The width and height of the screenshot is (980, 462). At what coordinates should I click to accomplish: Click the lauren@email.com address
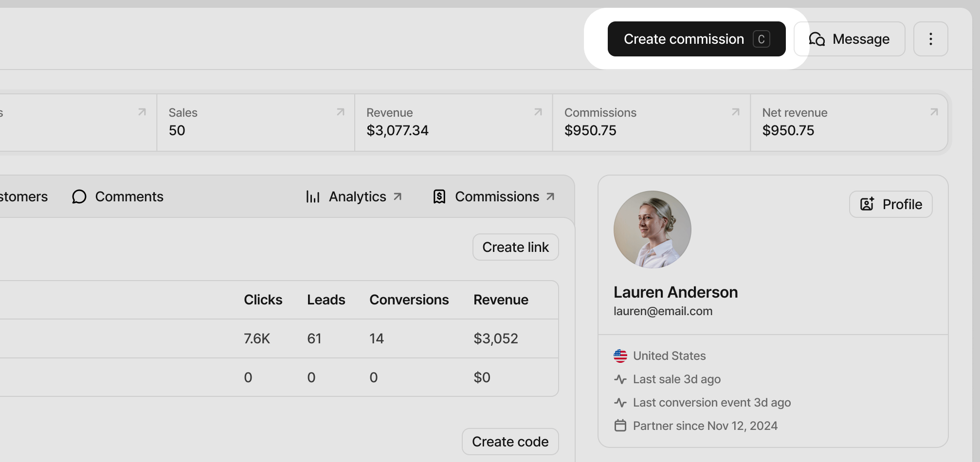tap(663, 311)
